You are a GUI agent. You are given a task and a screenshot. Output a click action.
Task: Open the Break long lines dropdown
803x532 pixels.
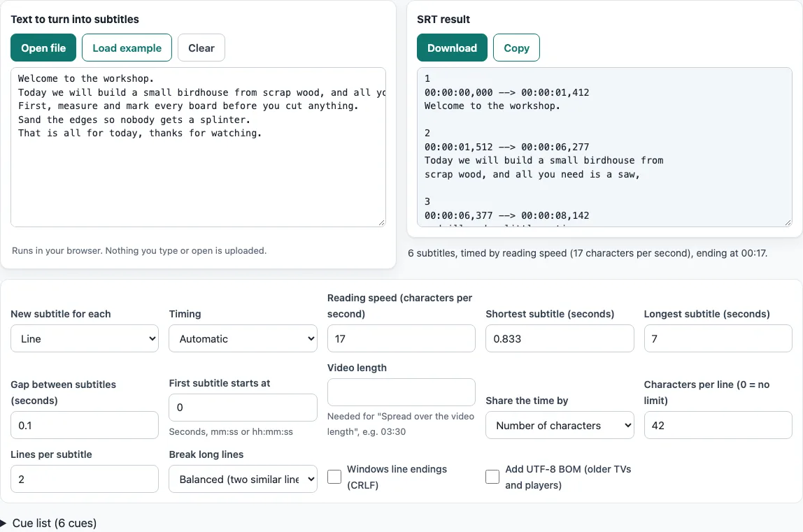(x=243, y=479)
